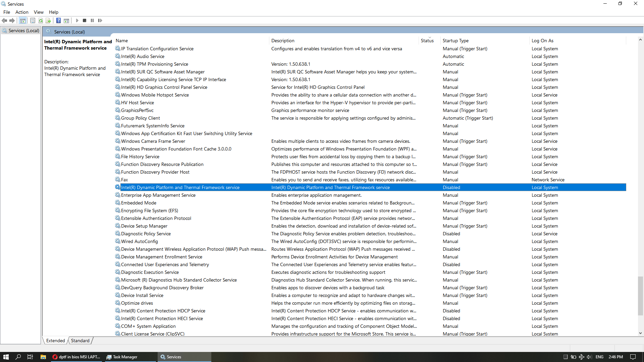
Task: Click the Pause Service toolbar icon
Action: tap(92, 21)
